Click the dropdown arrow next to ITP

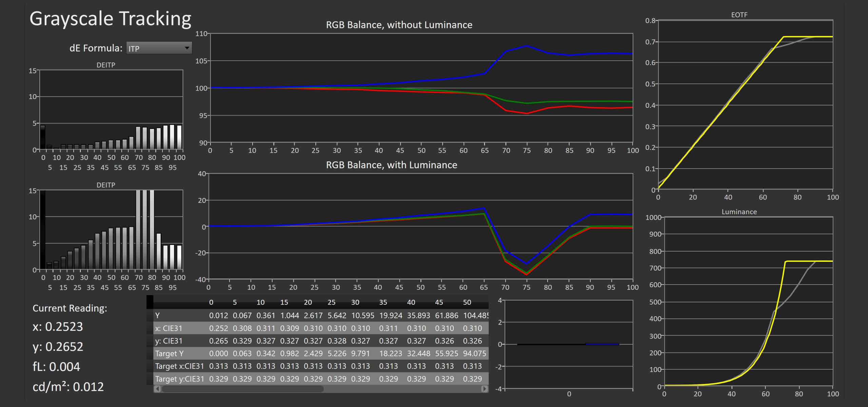coord(187,48)
